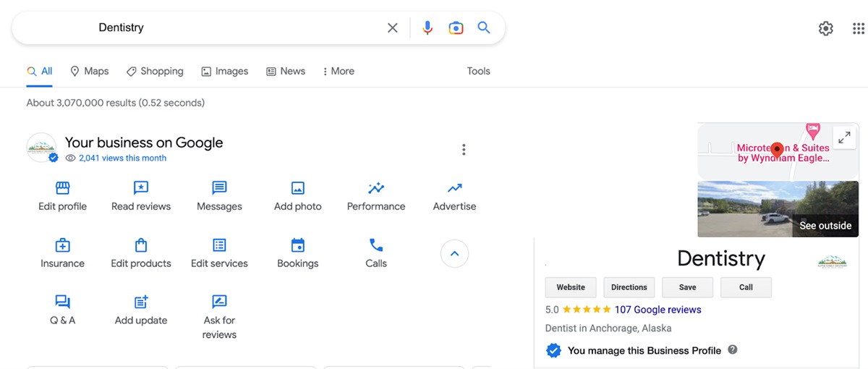The image size is (868, 369).
Task: Click the blue verified badge checkmark
Action: pos(553,350)
